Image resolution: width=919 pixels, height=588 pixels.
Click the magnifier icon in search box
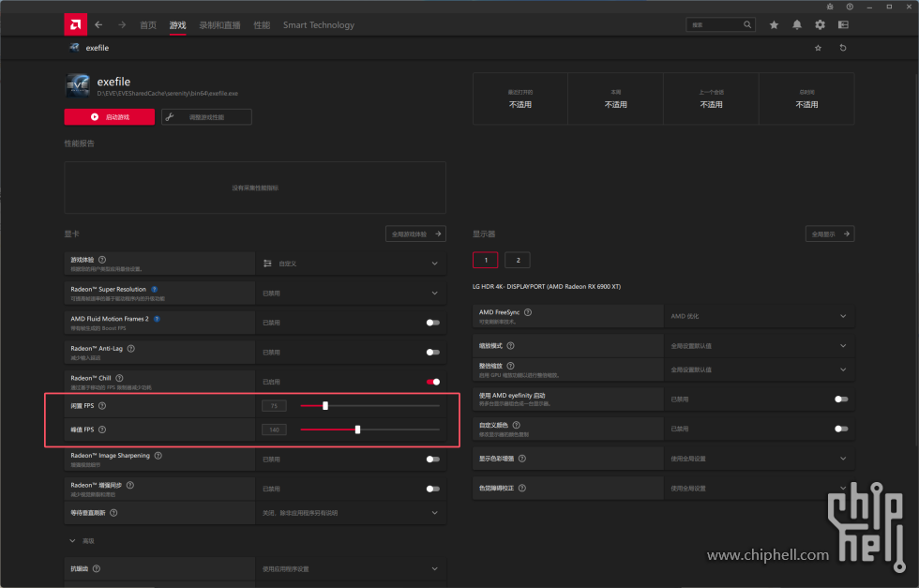[747, 24]
